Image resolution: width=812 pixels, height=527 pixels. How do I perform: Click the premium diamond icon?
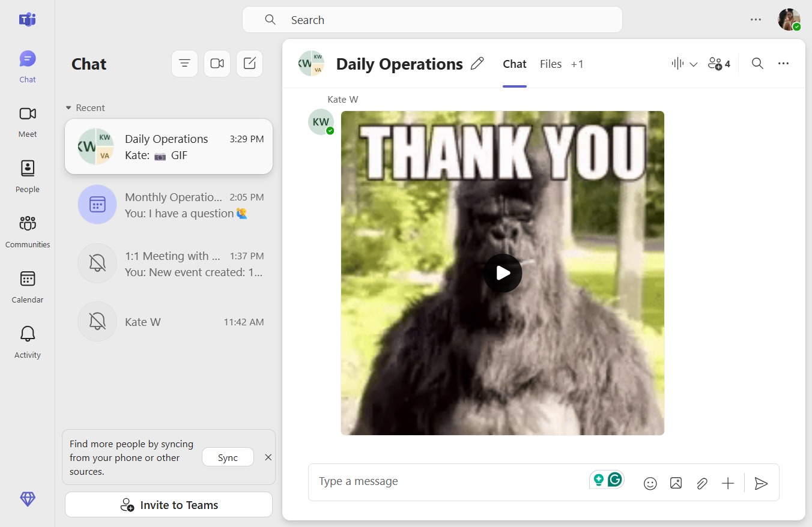[28, 499]
